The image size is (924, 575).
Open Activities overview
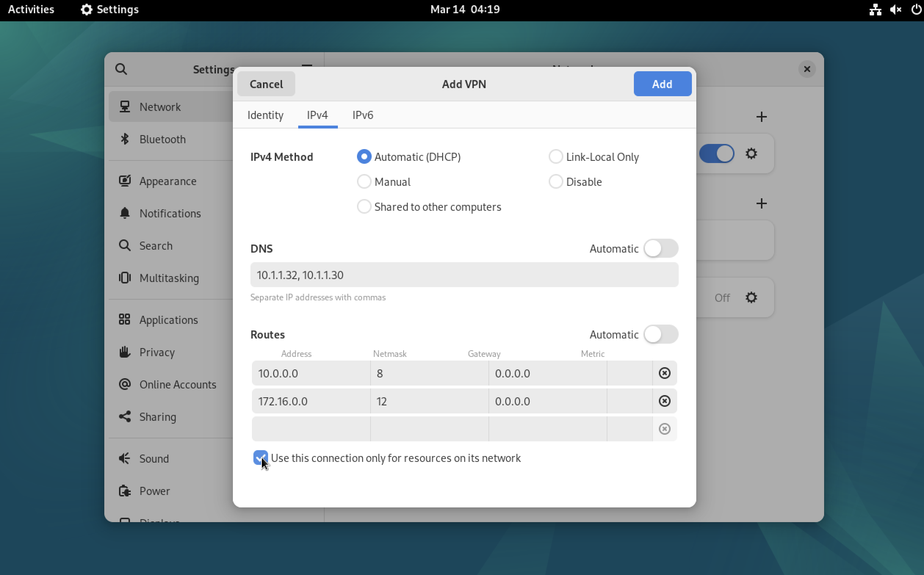(x=31, y=10)
